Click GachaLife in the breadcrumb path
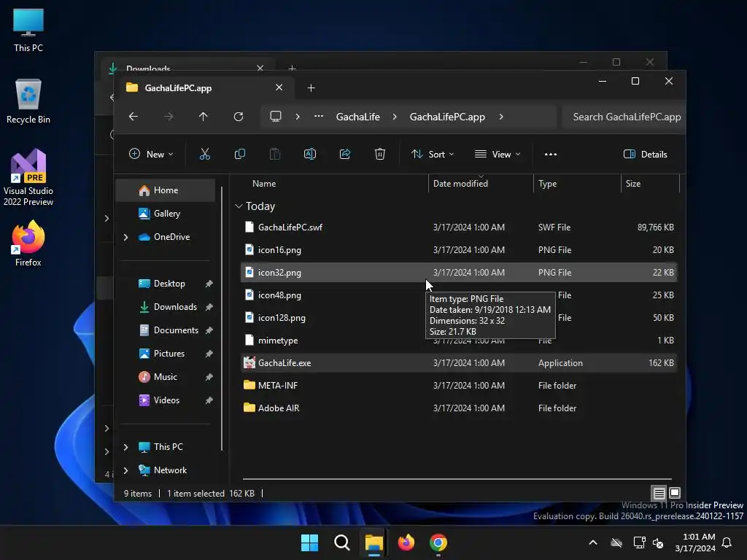This screenshot has height=560, width=747. (357, 117)
